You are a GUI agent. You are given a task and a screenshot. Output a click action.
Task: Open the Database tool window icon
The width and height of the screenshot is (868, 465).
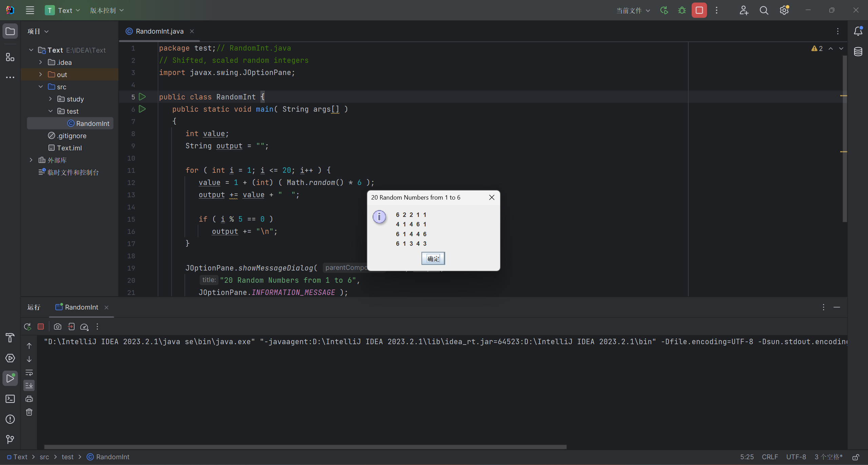[858, 52]
